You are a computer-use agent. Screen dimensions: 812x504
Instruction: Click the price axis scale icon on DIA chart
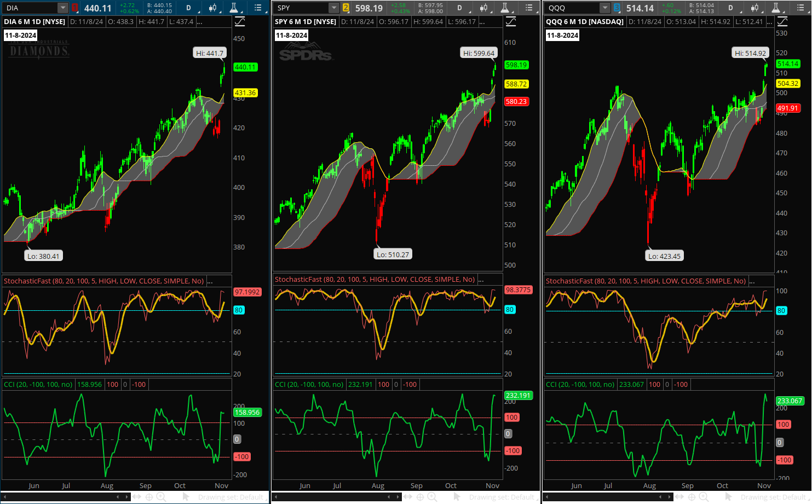coord(240,21)
